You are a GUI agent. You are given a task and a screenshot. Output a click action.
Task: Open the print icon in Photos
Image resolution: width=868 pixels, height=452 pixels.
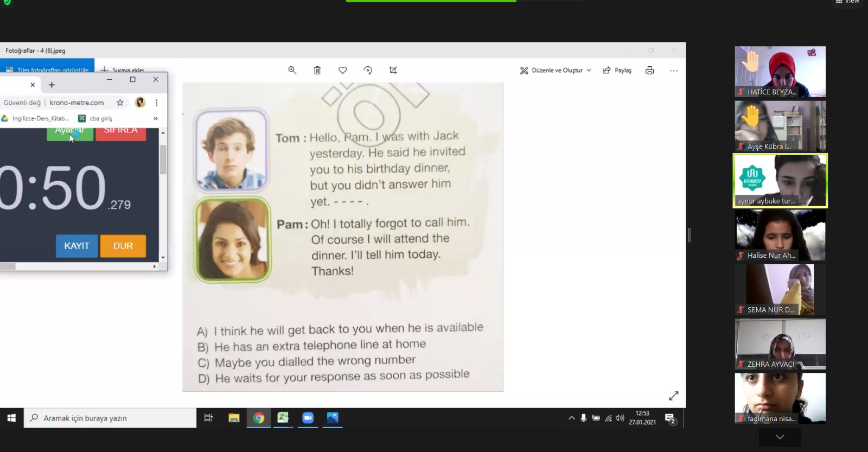(x=649, y=71)
